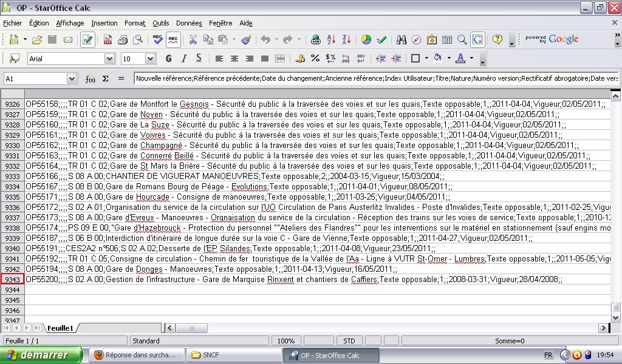Viewport: 622px width, 364px height.
Task: Toggle bold formatting G button
Action: [x=168, y=59]
